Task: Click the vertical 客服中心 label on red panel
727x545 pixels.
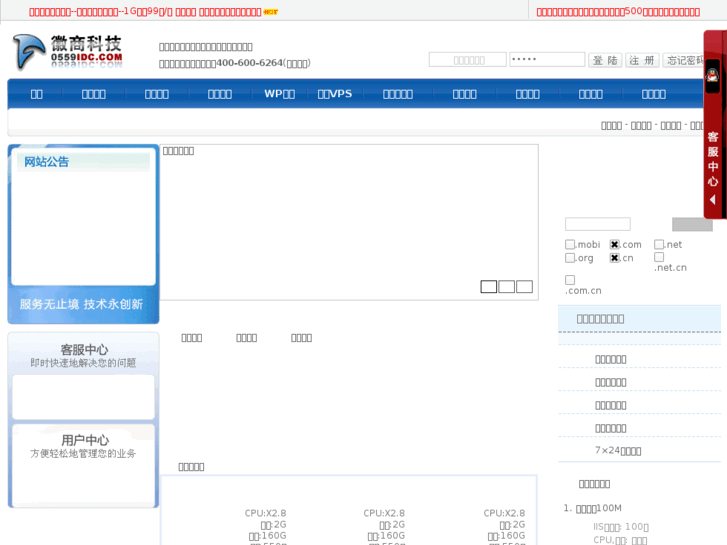Action: pyautogui.click(x=713, y=159)
